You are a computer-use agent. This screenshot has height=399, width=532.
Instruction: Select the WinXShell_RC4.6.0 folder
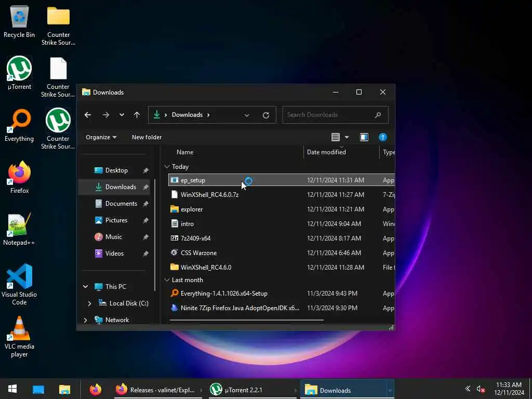coord(281,268)
